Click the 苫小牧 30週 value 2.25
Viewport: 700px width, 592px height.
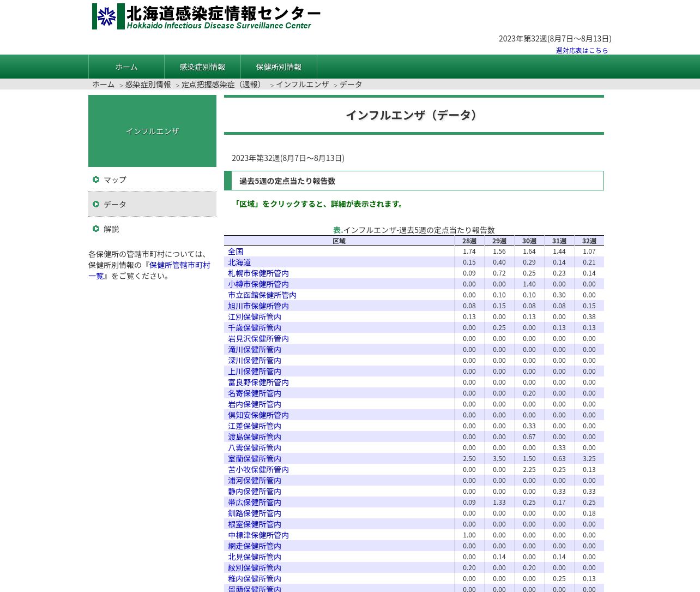point(529,470)
